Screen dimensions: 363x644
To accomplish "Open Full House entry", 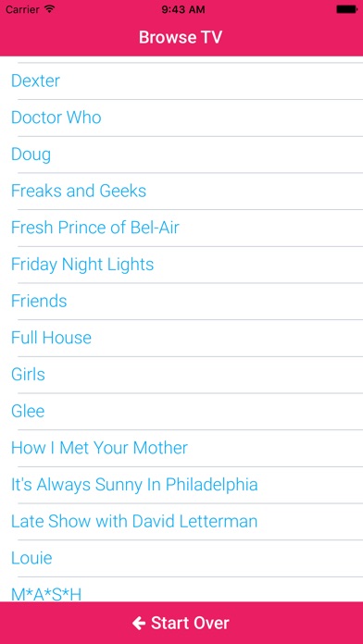I will [x=181, y=338].
